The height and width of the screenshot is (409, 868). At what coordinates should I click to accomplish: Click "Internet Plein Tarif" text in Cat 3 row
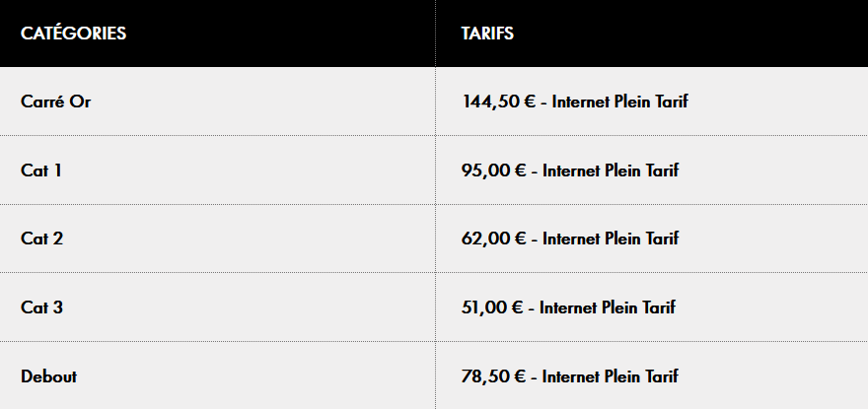tap(608, 307)
